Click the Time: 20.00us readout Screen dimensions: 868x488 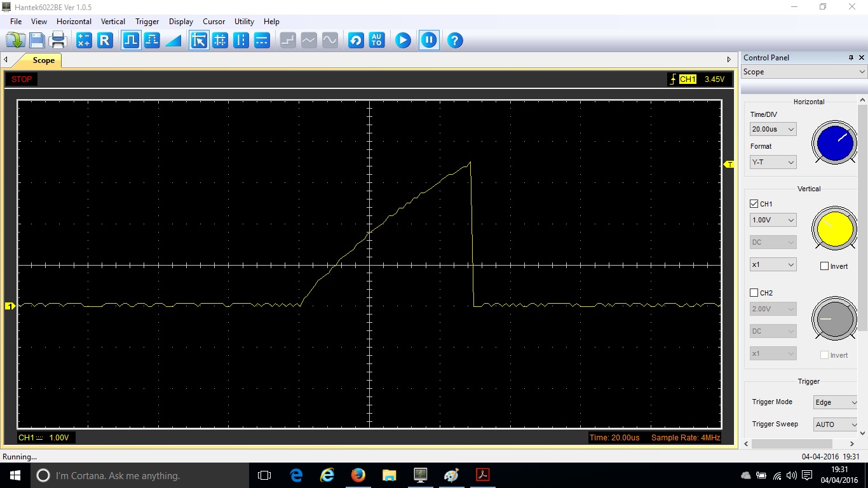(614, 438)
